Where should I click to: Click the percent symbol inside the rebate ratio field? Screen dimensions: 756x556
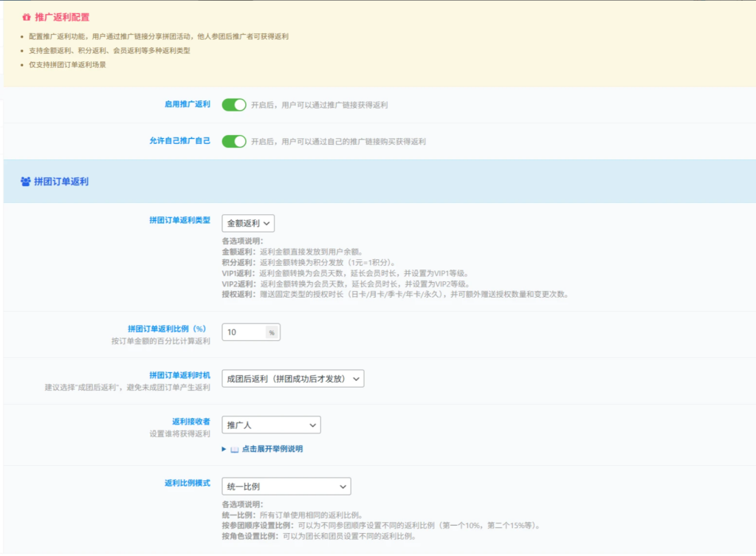click(x=272, y=332)
